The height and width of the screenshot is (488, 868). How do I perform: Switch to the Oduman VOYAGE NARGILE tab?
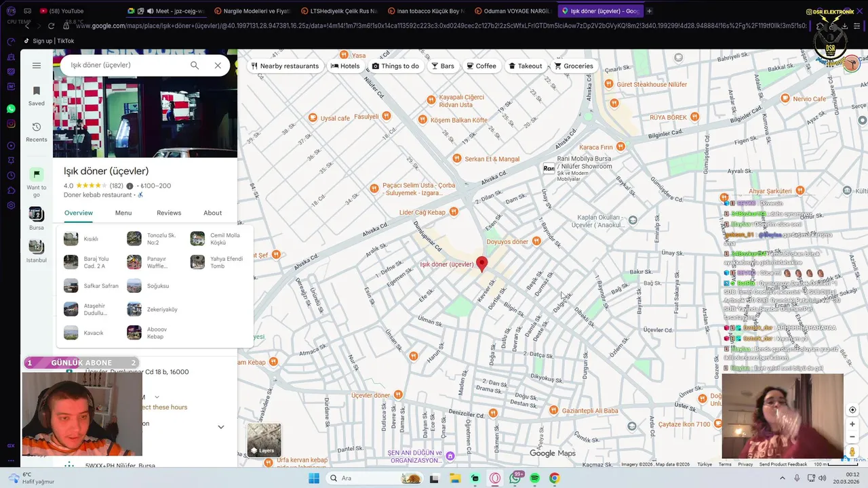click(514, 11)
